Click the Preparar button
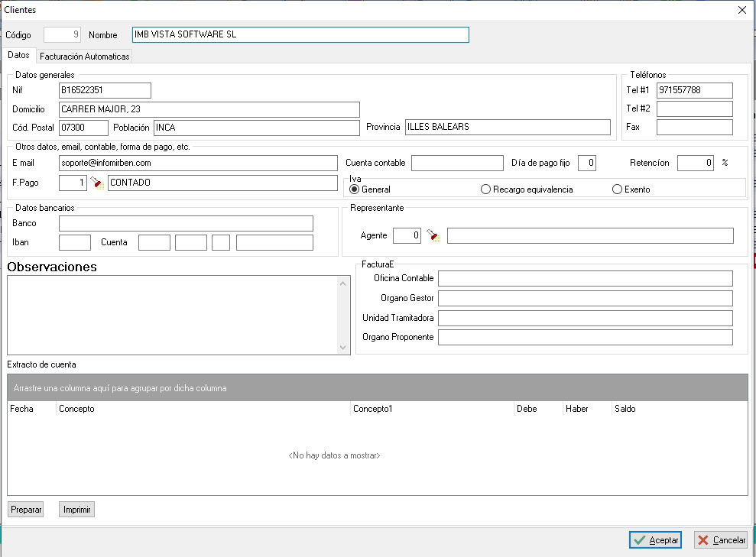 point(26,510)
